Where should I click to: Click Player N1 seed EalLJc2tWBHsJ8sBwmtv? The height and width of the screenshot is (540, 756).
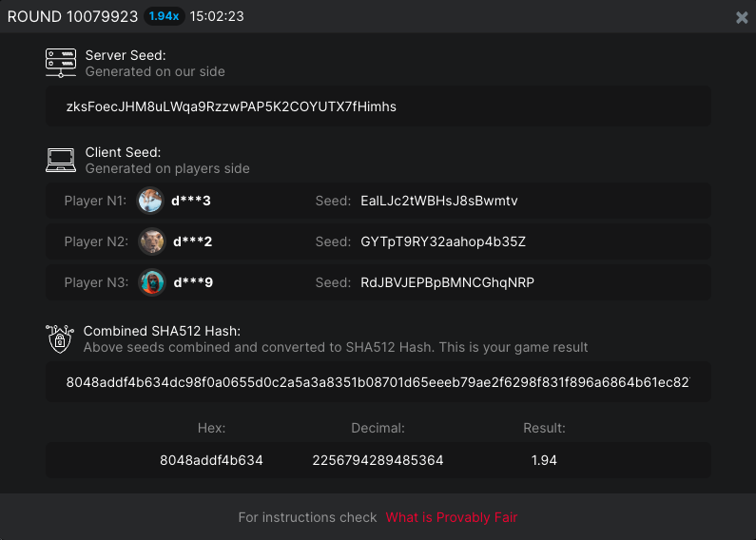pyautogui.click(x=438, y=201)
